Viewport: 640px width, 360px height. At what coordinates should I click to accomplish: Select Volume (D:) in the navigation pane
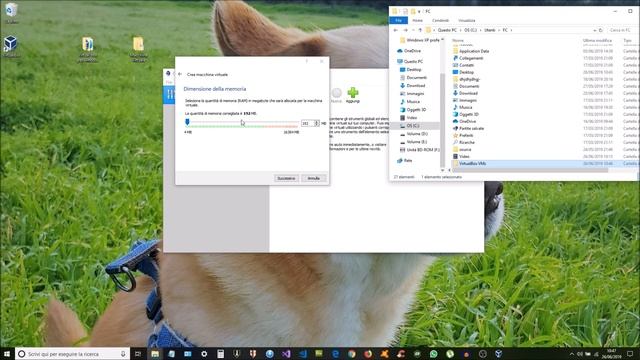click(x=417, y=133)
